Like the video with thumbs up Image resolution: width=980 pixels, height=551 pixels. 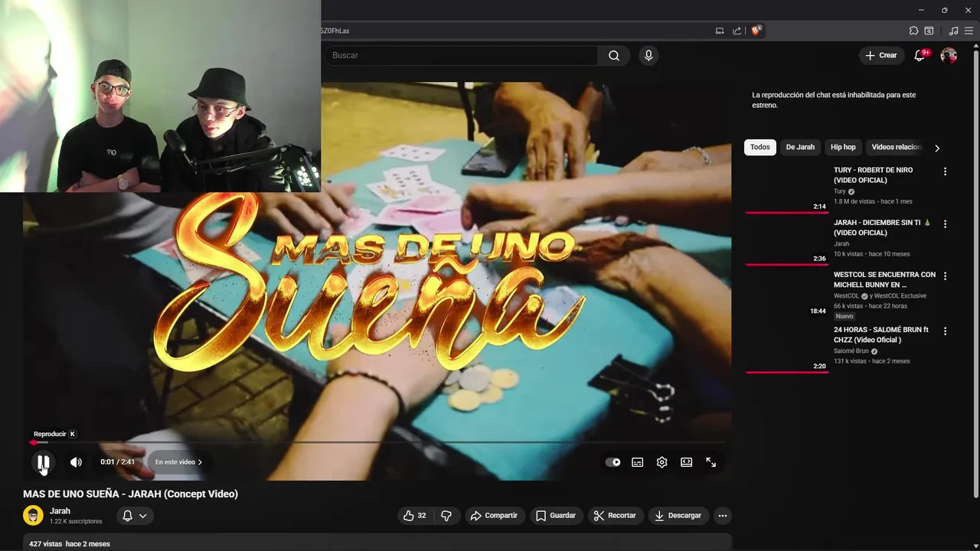point(414,516)
